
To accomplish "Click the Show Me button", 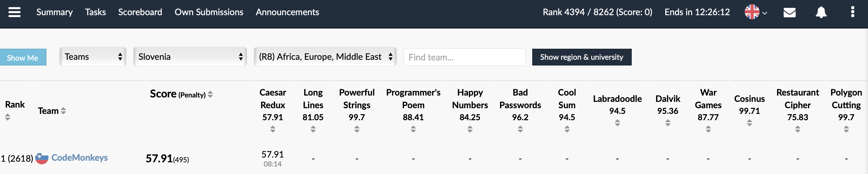I will tap(22, 58).
